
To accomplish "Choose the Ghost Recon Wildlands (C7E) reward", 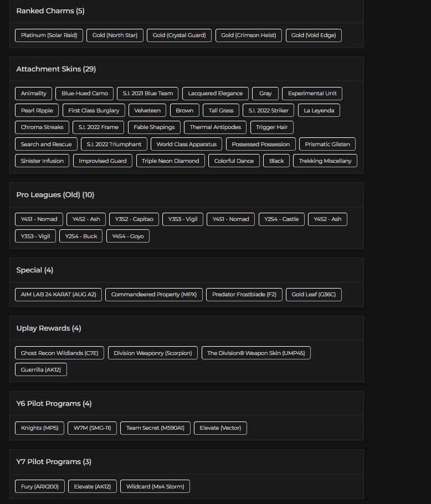I will tap(59, 353).
